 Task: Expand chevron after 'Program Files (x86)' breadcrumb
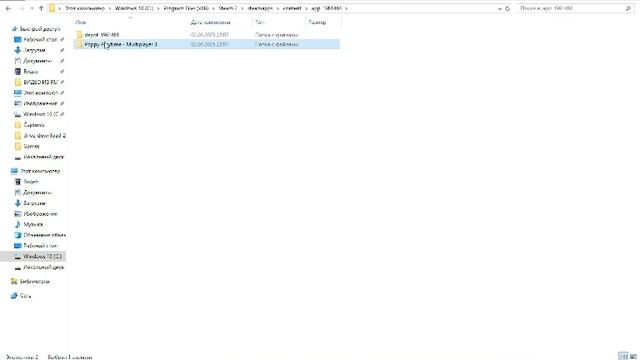pos(213,8)
